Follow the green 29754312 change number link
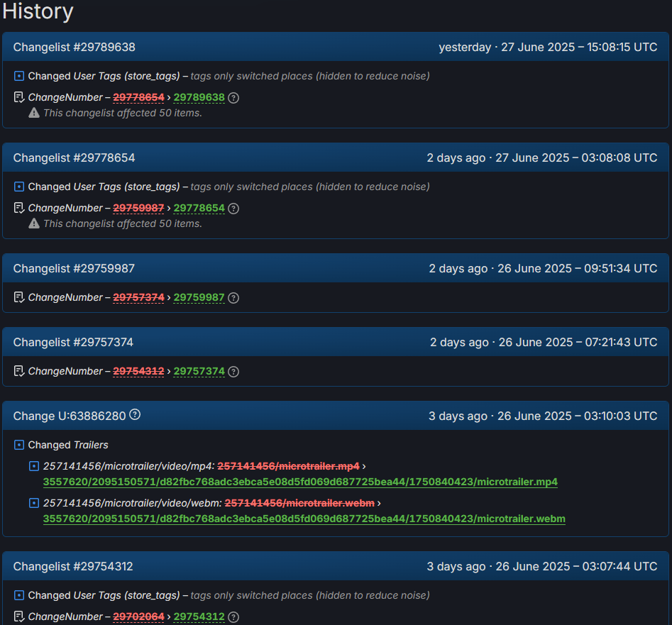The height and width of the screenshot is (625, 672). coord(199,616)
